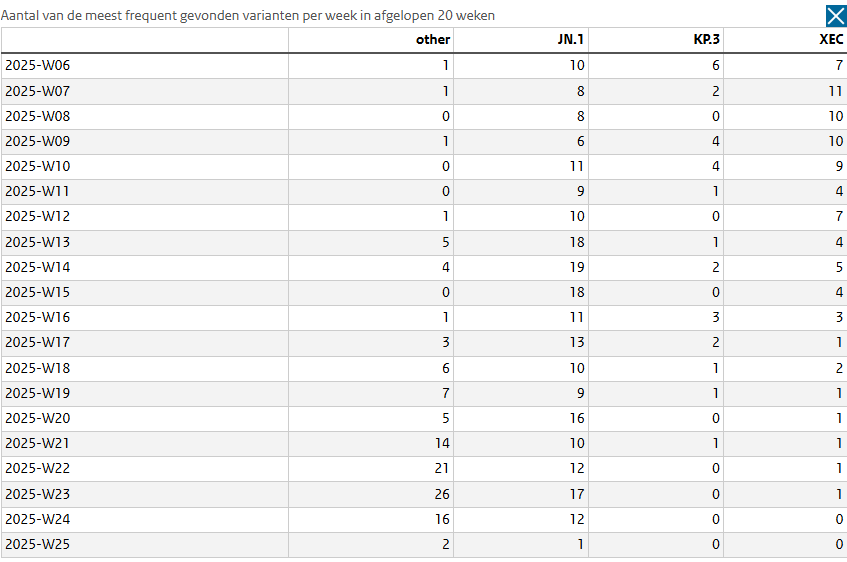Click other value 14 in W21 row
This screenshot has width=847, height=562.
pos(442,443)
